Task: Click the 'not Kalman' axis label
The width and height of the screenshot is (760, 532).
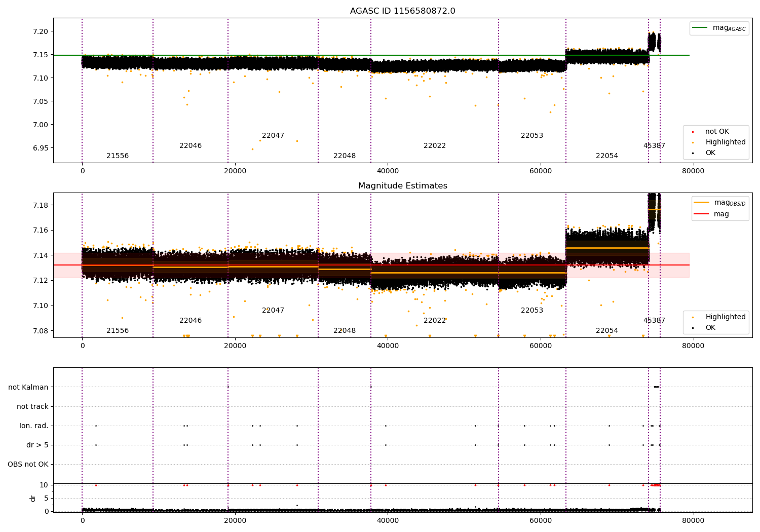Action: pos(28,387)
